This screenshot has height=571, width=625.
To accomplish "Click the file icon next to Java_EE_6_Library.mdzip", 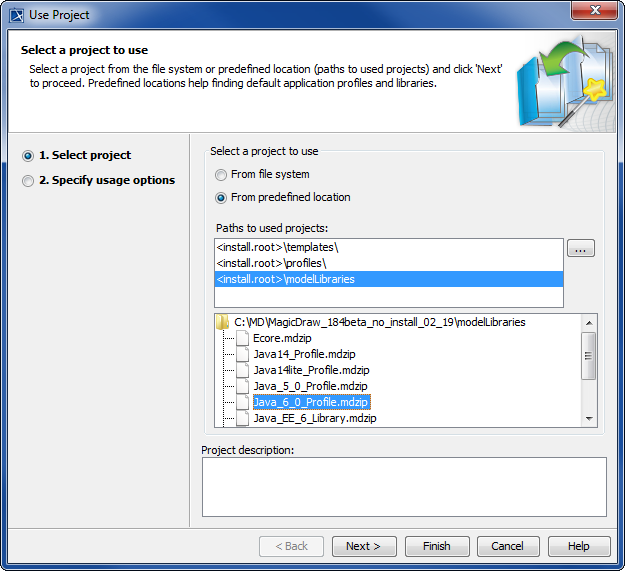I will tap(242, 418).
